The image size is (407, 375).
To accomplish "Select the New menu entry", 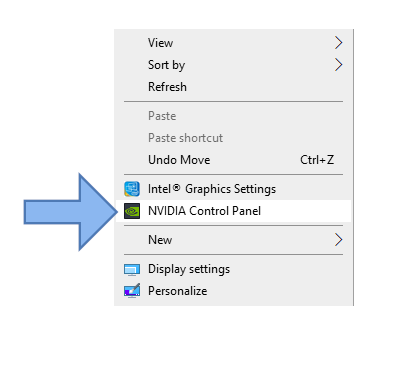I will (x=233, y=240).
